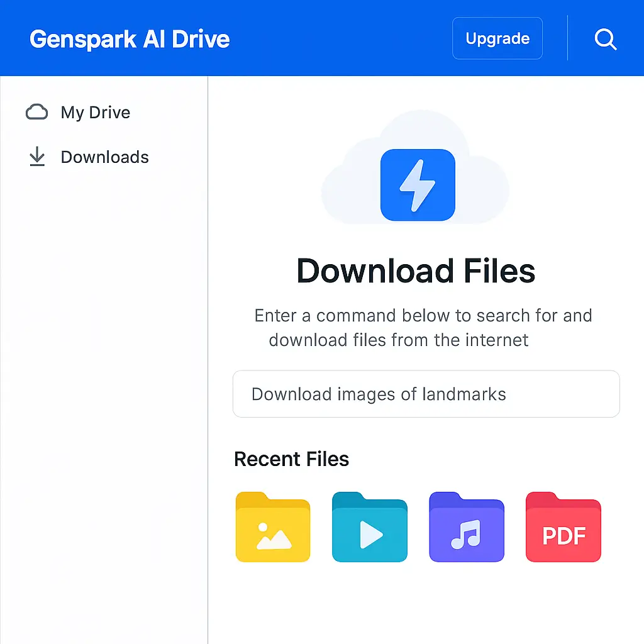The height and width of the screenshot is (644, 644).
Task: Click the search magnifier icon in header
Action: pos(605,40)
